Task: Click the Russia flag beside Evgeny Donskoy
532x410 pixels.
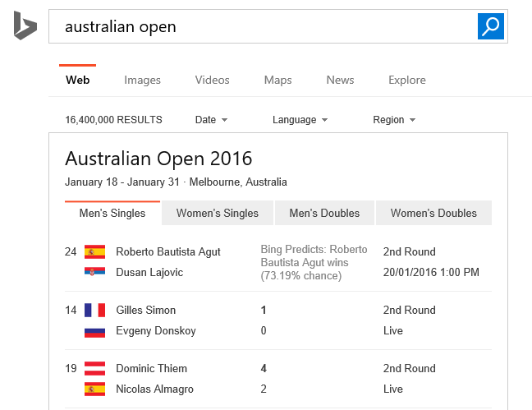Action: tap(94, 332)
